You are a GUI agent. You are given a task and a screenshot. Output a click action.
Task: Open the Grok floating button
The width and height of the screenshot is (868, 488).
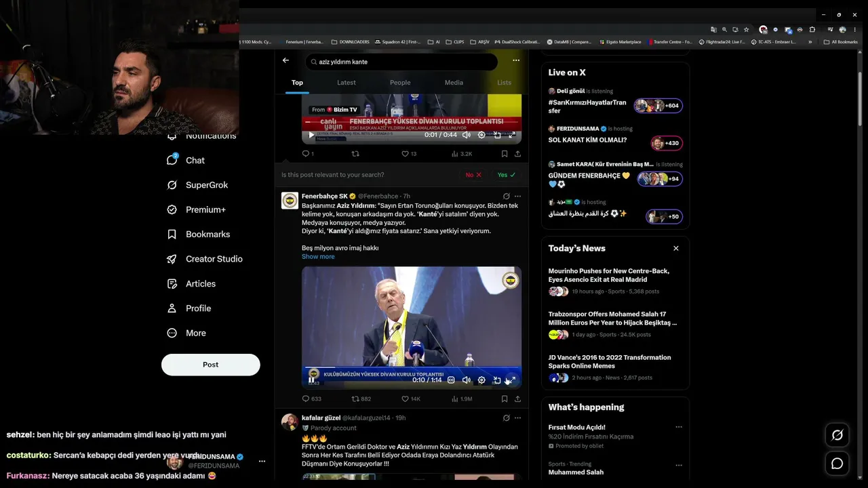(837, 435)
